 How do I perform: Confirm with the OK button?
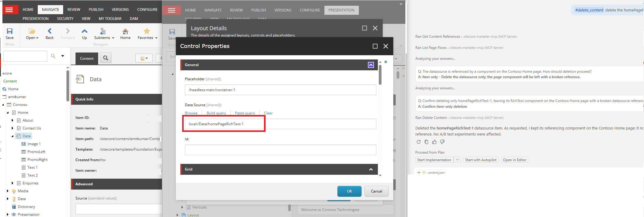(x=349, y=191)
